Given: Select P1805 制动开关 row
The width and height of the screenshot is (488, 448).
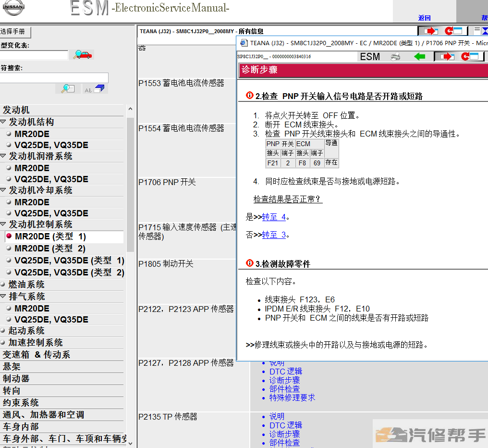Looking at the screenshot, I should [x=166, y=264].
